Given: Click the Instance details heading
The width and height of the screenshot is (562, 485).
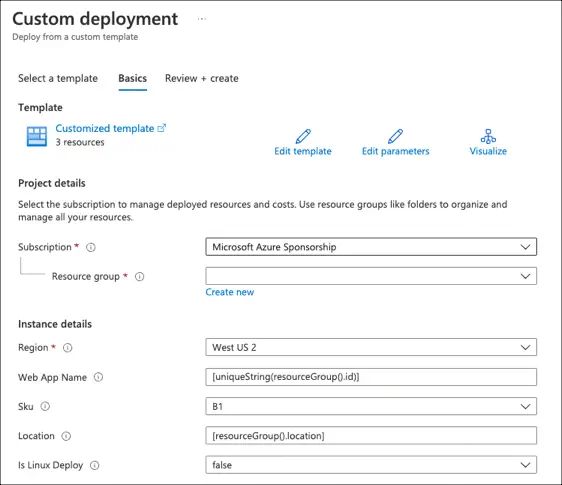Looking at the screenshot, I should click(x=55, y=324).
